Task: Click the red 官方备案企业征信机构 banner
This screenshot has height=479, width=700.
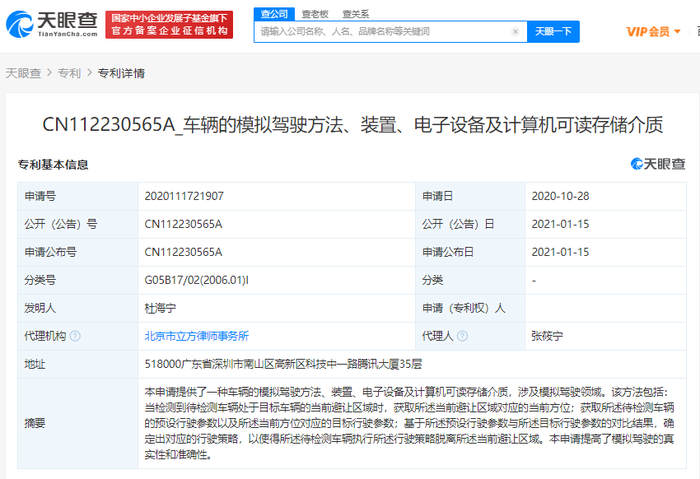Action: click(169, 25)
